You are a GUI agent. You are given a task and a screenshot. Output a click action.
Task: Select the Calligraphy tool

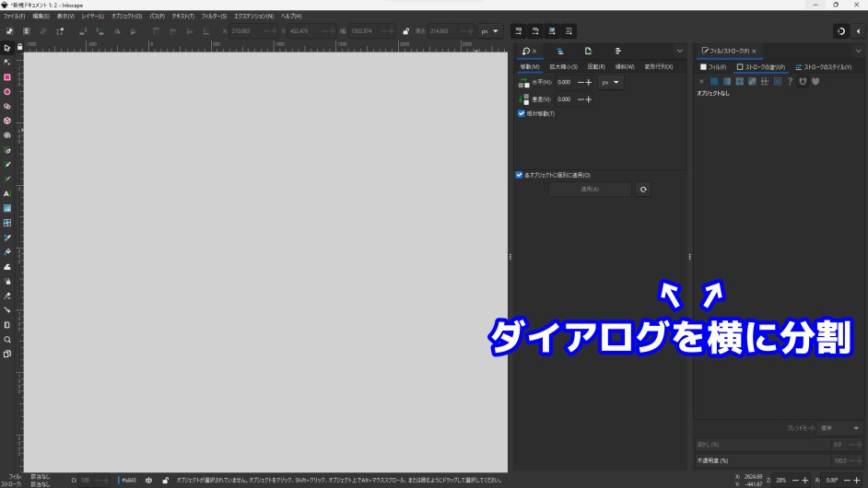(7, 179)
